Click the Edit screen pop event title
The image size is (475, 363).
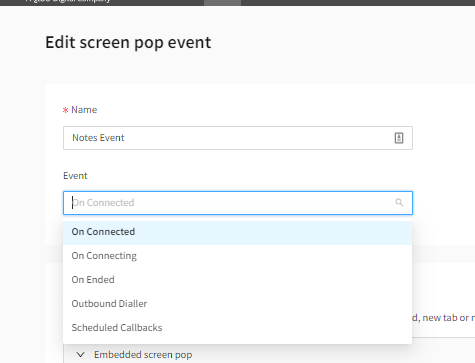(128, 43)
